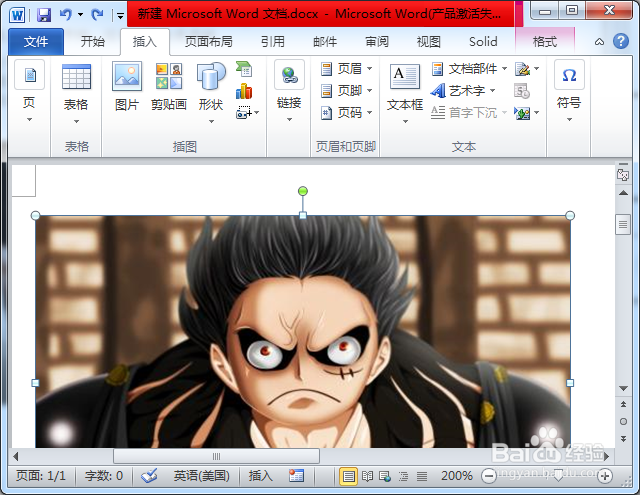Toggle 插入 overtype mode in status bar
The image size is (640, 495).
pos(260,476)
